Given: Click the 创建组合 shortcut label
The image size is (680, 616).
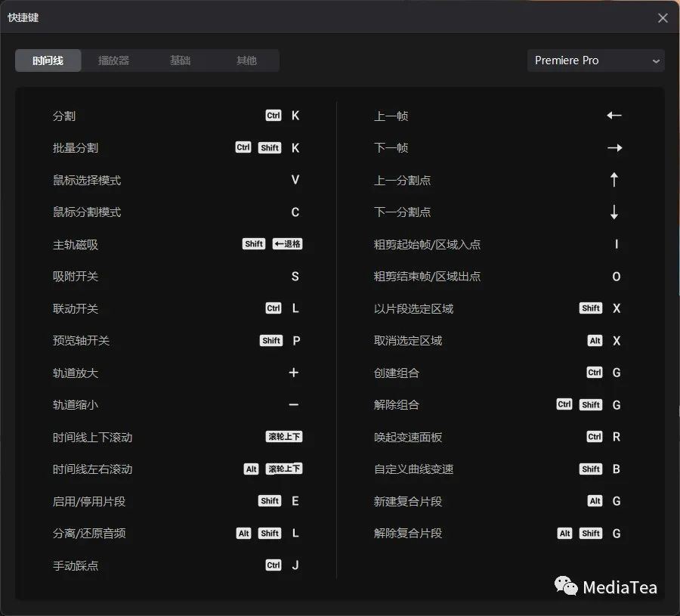Looking at the screenshot, I should pyautogui.click(x=397, y=373).
